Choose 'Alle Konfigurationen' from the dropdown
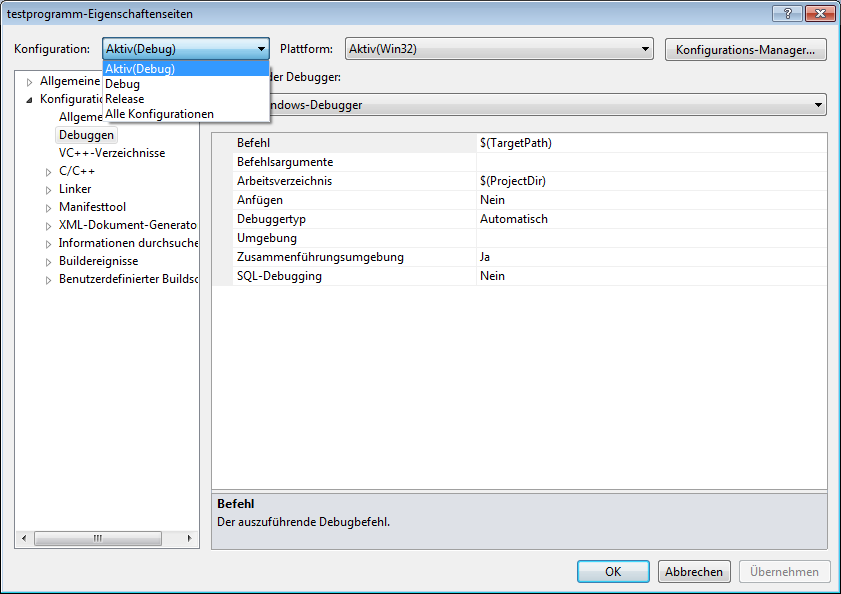The height and width of the screenshot is (594, 841). pyautogui.click(x=160, y=114)
